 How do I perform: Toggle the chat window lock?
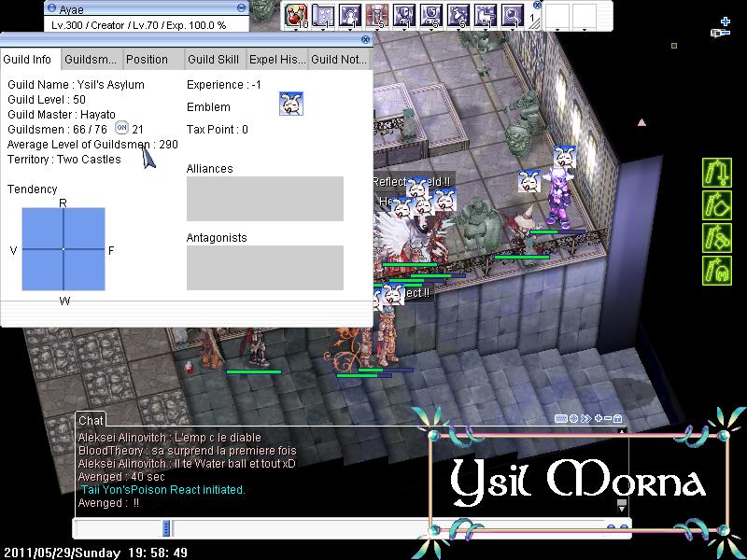click(x=617, y=418)
